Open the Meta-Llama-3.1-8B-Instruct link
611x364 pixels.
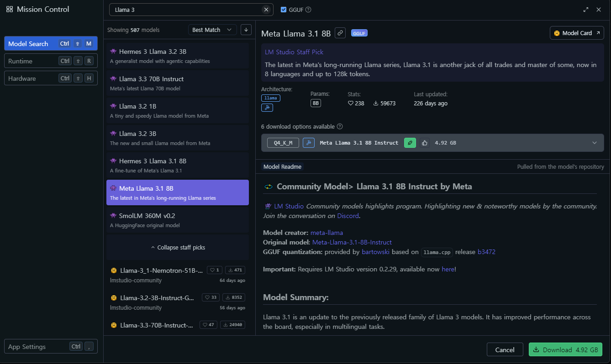coord(352,242)
